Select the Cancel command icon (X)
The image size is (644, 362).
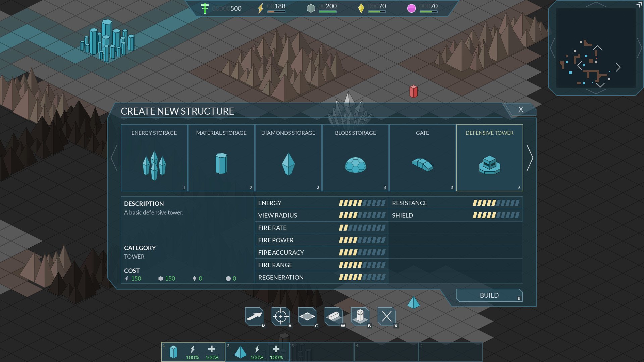386,317
